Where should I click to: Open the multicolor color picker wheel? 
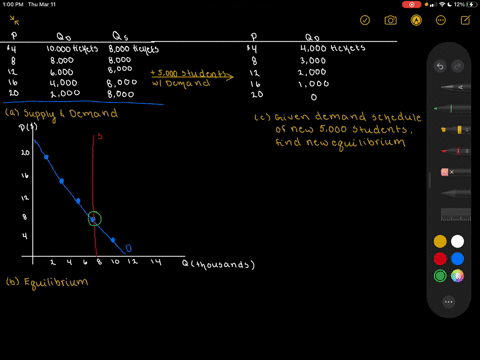[457, 276]
